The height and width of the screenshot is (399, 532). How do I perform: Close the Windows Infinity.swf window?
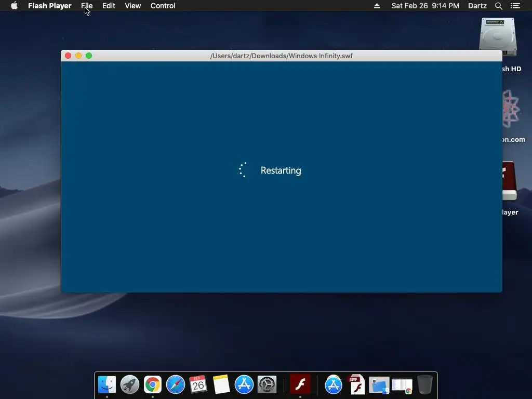click(68, 56)
